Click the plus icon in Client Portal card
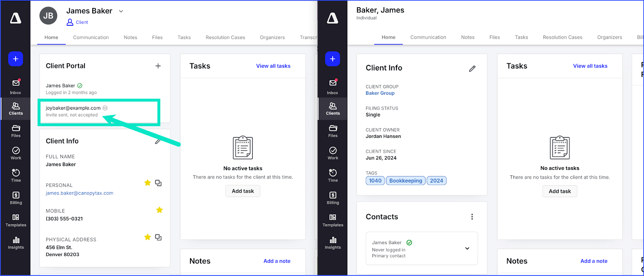 click(158, 66)
